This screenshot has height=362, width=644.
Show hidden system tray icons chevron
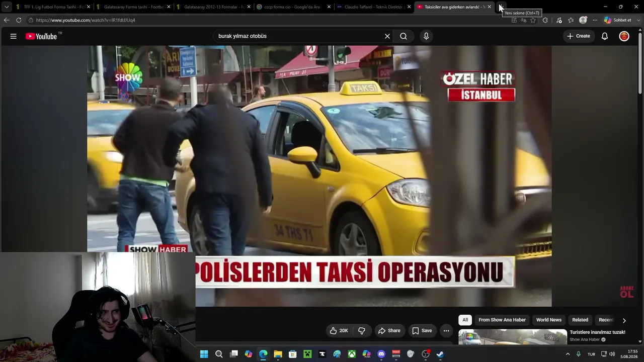[x=568, y=354]
